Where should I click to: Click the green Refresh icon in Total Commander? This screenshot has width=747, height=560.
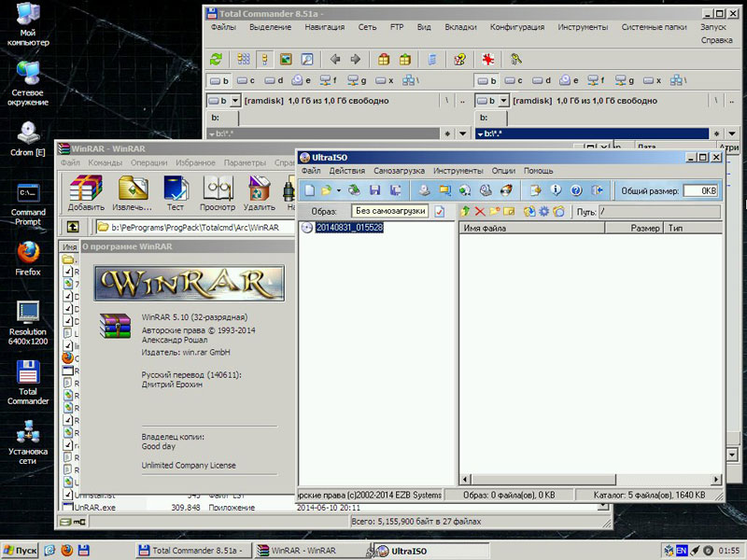click(217, 59)
